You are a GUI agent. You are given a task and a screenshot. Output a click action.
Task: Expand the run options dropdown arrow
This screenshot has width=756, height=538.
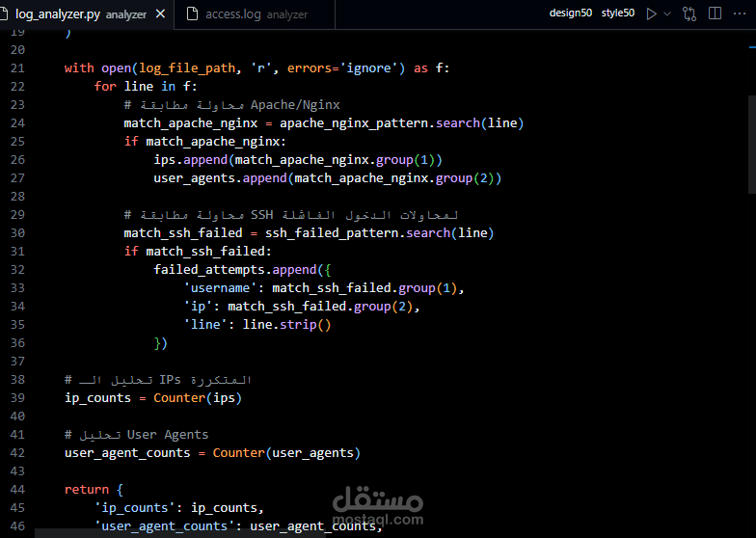pos(667,13)
